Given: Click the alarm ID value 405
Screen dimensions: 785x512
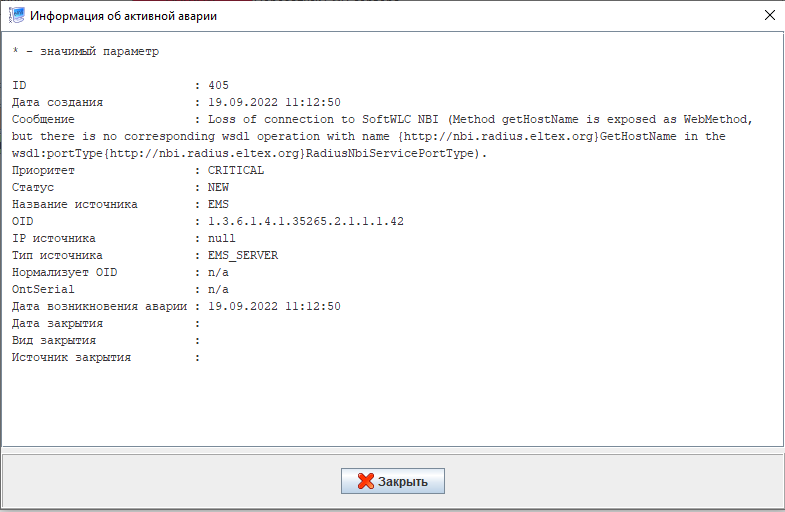Looking at the screenshot, I should coord(218,85).
